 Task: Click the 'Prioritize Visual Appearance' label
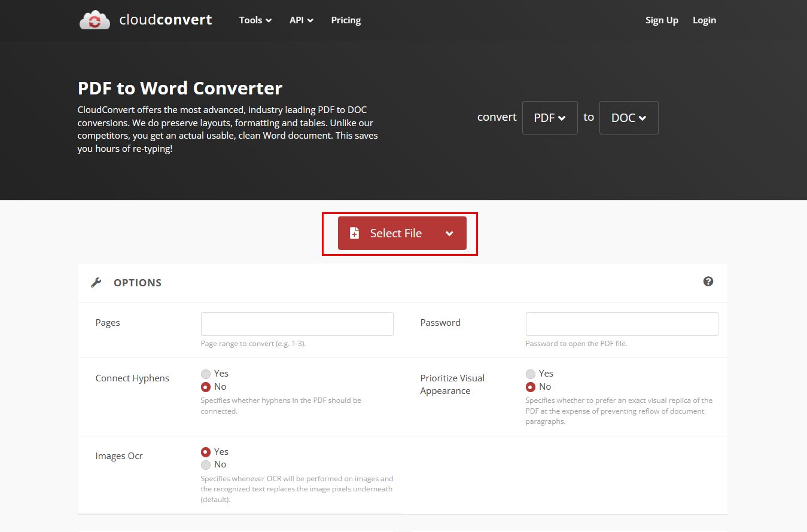click(452, 384)
